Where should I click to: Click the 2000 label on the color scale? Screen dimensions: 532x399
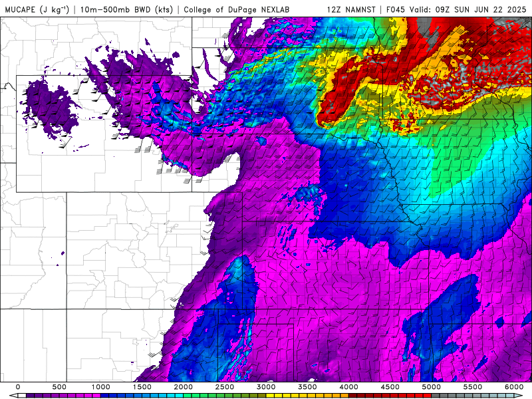tap(184, 387)
